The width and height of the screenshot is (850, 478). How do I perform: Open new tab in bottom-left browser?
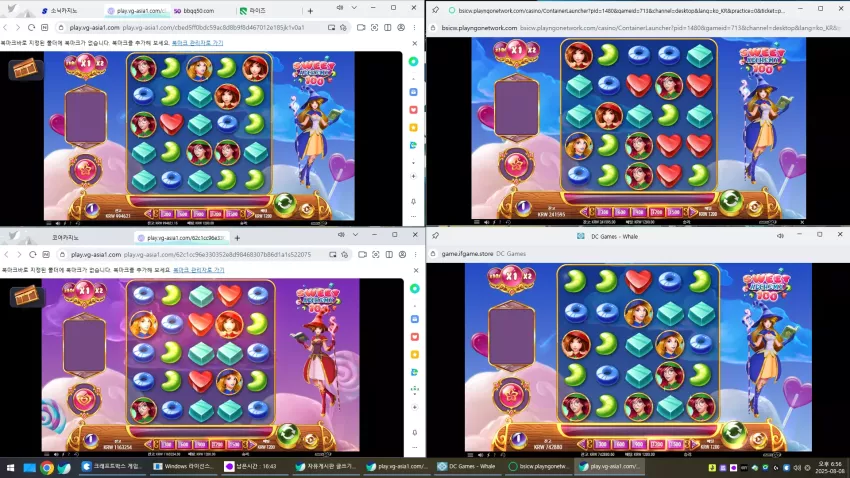coord(237,237)
